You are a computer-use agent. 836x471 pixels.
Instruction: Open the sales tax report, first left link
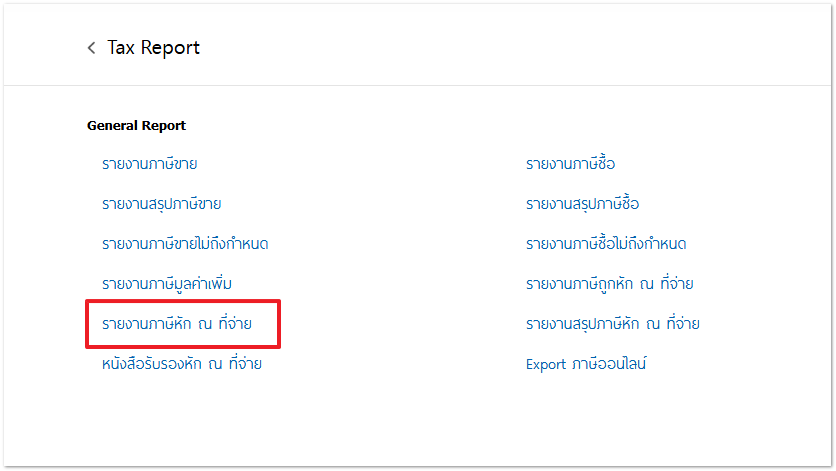pyautogui.click(x=156, y=164)
